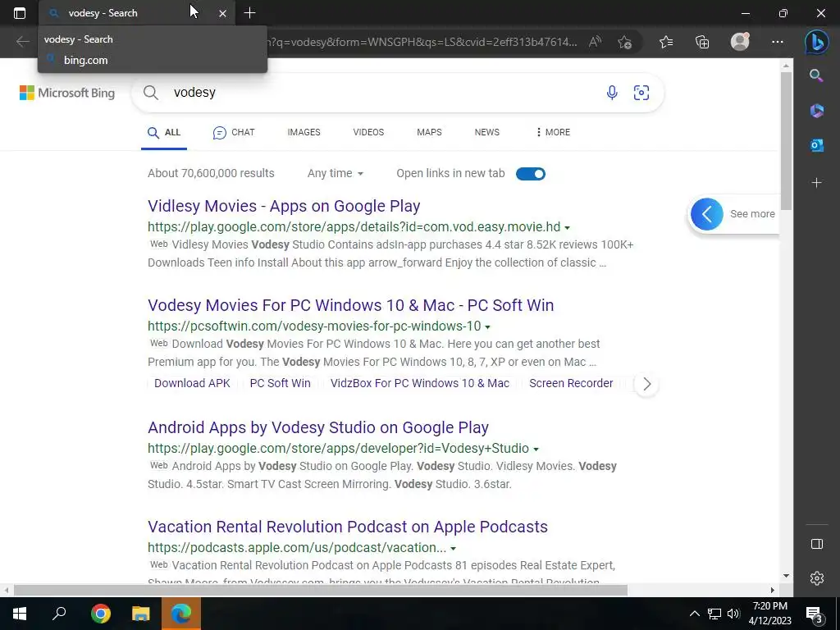Open the user profile avatar
The image size is (840, 630).
(740, 42)
